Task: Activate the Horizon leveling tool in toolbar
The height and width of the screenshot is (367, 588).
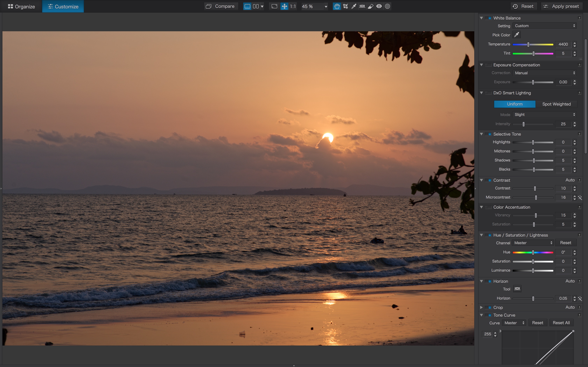Action: (x=362, y=6)
